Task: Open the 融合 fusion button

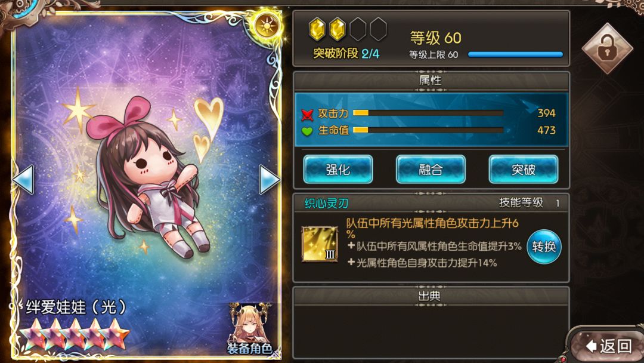Action: pos(431,170)
